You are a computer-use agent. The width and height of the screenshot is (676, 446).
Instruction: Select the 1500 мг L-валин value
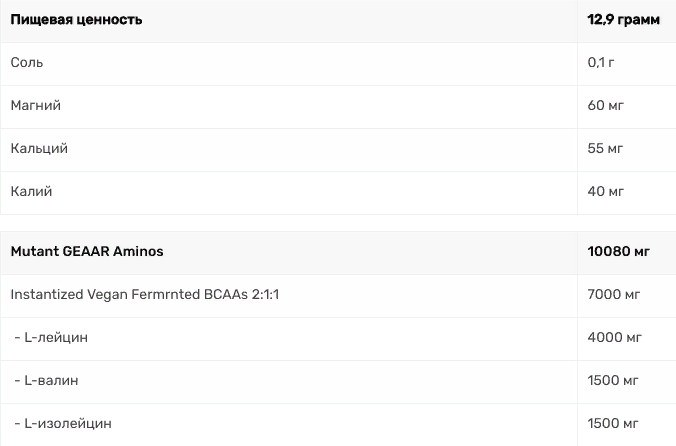pyautogui.click(x=613, y=381)
